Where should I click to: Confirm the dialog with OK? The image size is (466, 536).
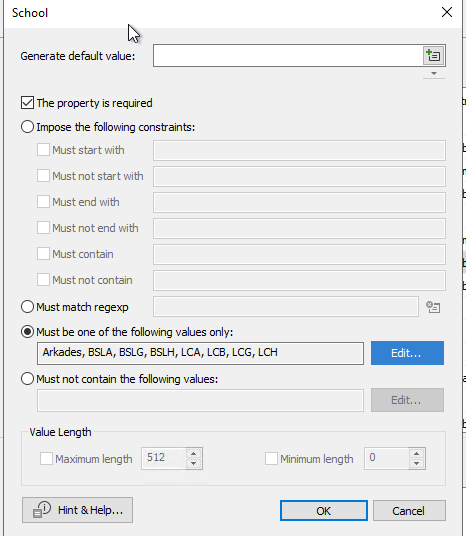(323, 511)
